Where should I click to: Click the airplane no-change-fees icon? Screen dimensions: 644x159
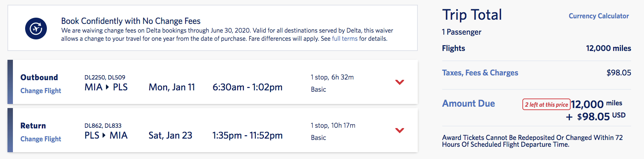(x=36, y=29)
